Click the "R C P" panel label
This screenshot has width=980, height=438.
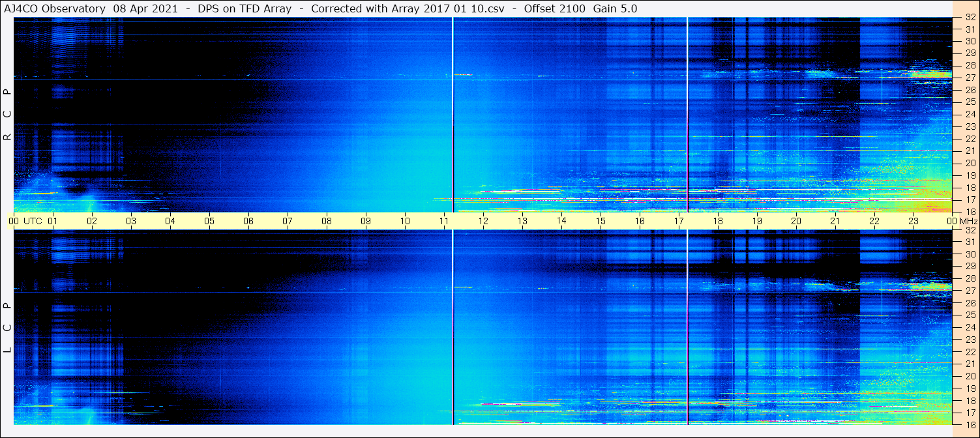click(7, 115)
